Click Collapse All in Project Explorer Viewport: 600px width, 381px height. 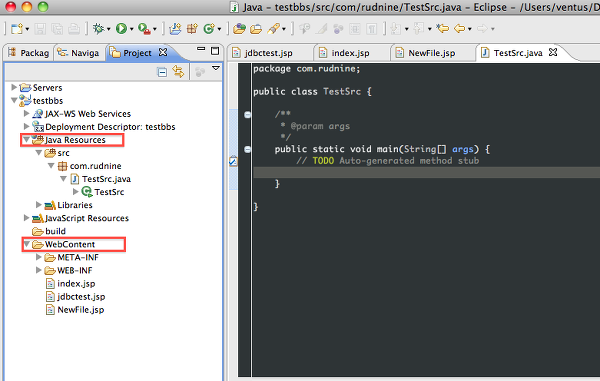pyautogui.click(x=162, y=72)
